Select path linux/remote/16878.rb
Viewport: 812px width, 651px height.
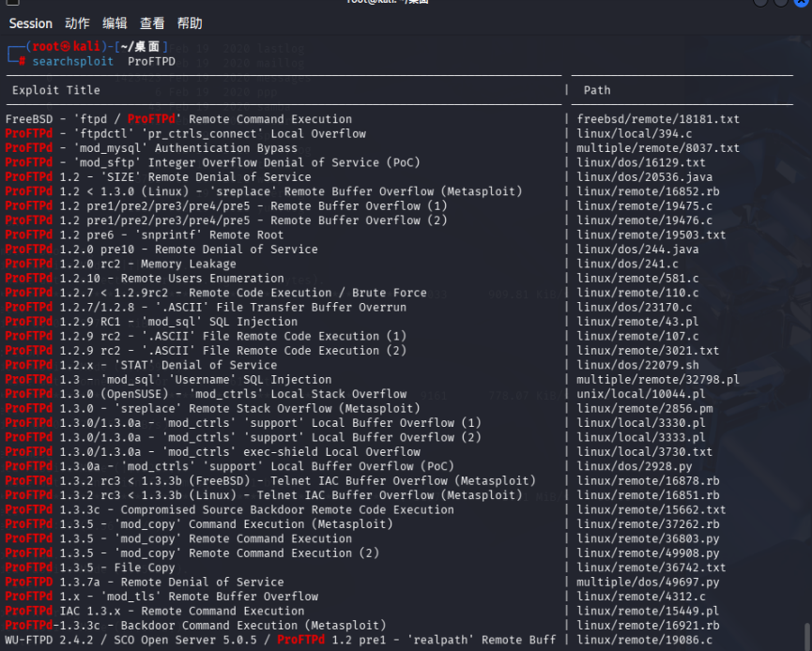(648, 481)
